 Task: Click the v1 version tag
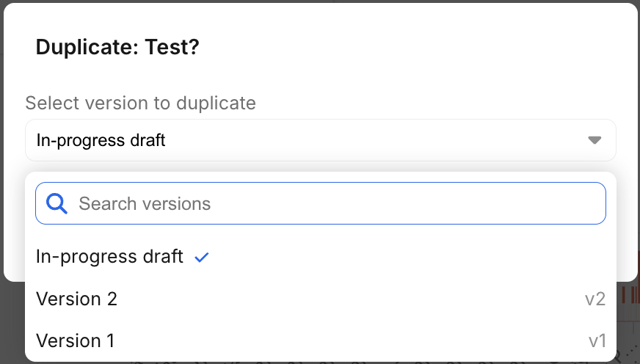tap(597, 341)
